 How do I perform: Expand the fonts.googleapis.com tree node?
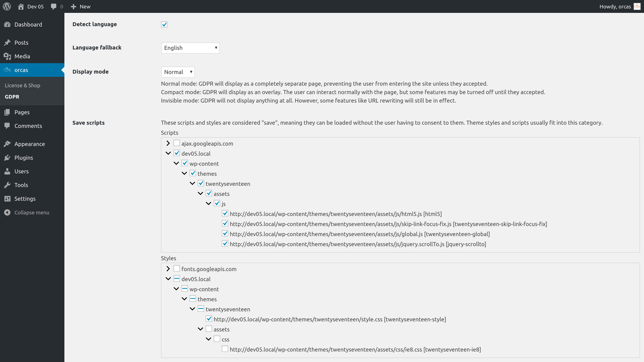pos(168,269)
